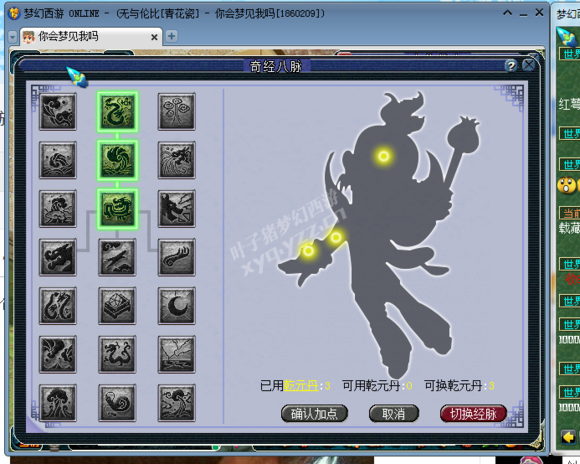Choose the grey water-dragon skill in the second-row right slot
580x464 pixels.
176,160
